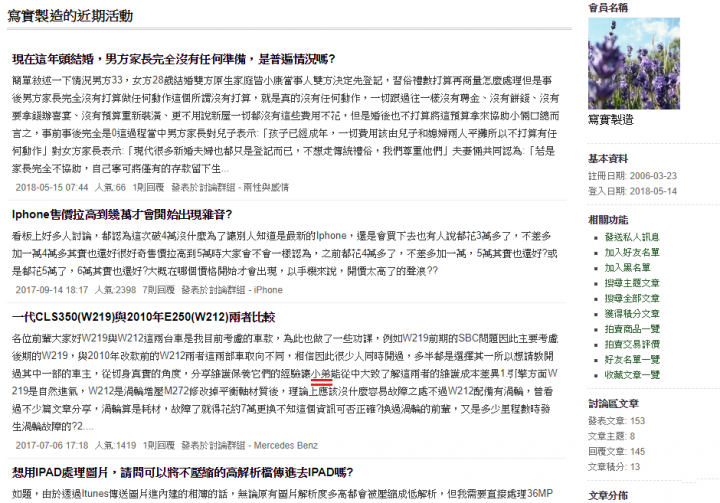This screenshot has height=503, width=720.
Task: Click the 2018-05-15 07:44 timestamp
Action: click(x=51, y=187)
